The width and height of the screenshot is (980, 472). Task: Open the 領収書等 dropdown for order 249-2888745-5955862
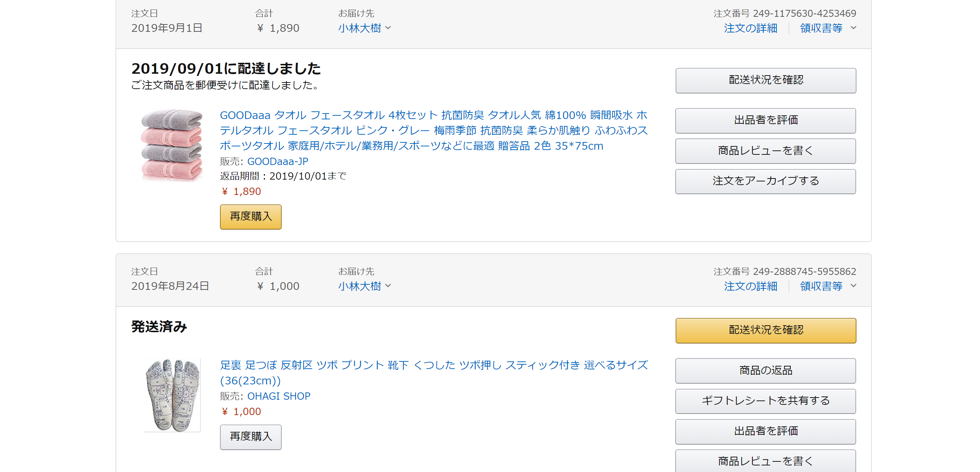827,286
